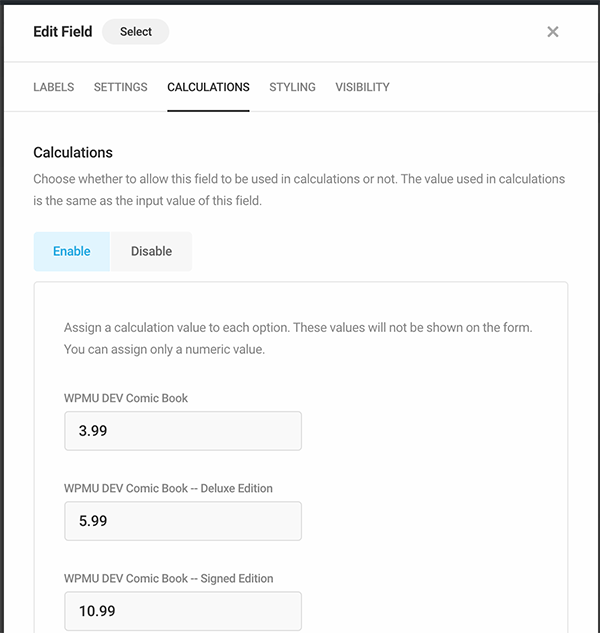The height and width of the screenshot is (633, 600).
Task: Select the Calculations tab
Action: pyautogui.click(x=208, y=87)
